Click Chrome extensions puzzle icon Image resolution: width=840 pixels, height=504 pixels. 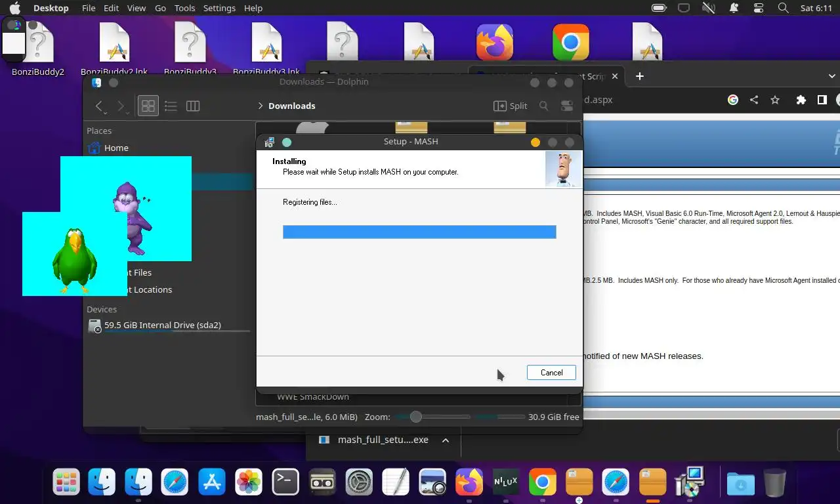(801, 100)
